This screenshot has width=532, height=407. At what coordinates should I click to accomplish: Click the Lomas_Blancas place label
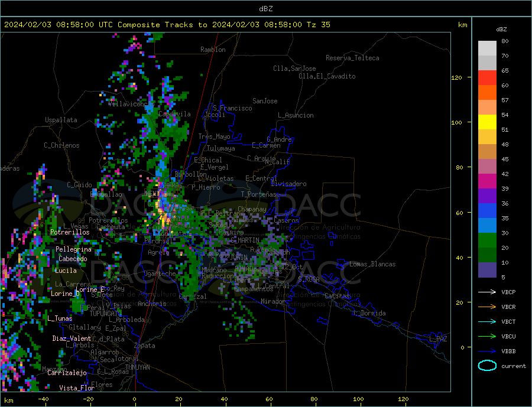[x=372, y=264]
